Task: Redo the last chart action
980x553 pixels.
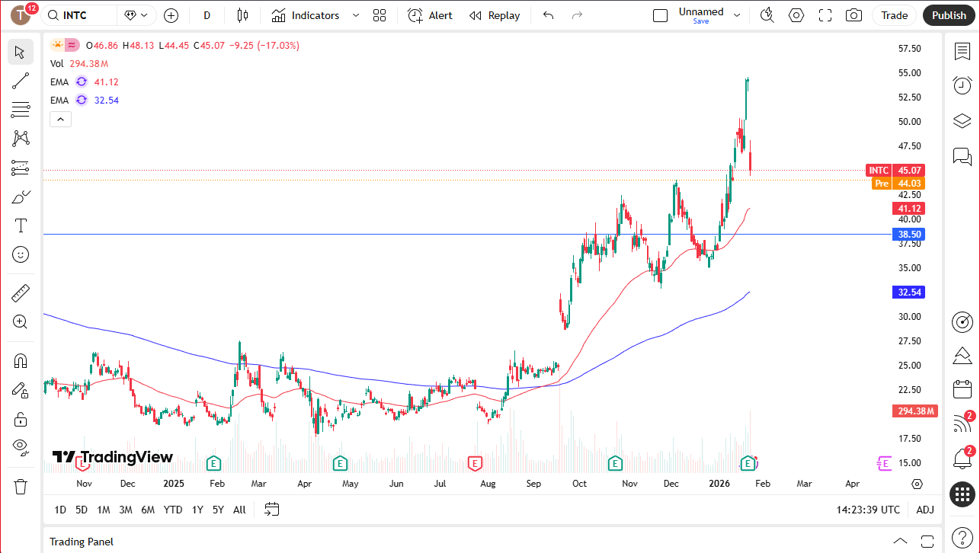Action: pos(577,15)
